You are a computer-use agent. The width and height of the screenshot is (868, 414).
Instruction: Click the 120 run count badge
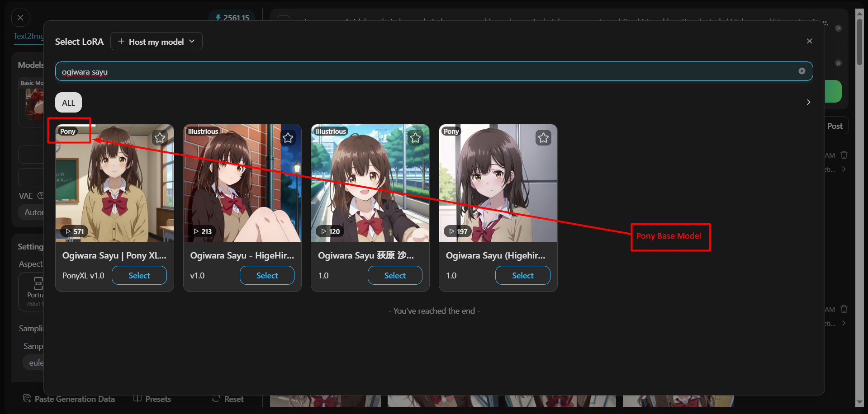(330, 231)
